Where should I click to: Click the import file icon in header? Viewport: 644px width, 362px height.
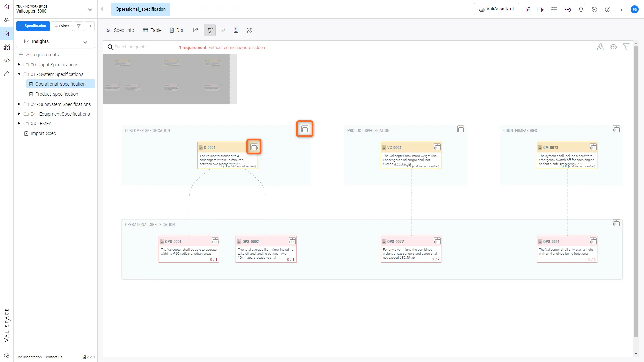point(527,9)
